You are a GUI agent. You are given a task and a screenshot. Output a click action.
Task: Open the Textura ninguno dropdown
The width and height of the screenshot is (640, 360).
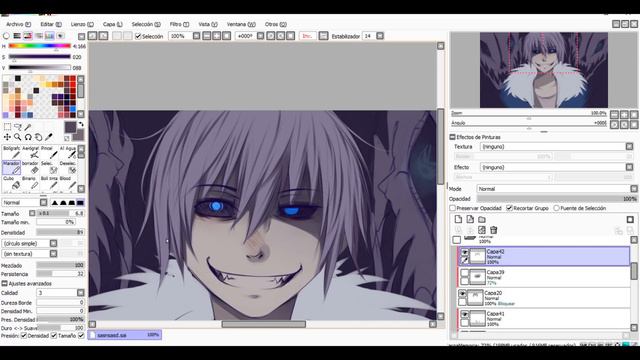point(556,147)
